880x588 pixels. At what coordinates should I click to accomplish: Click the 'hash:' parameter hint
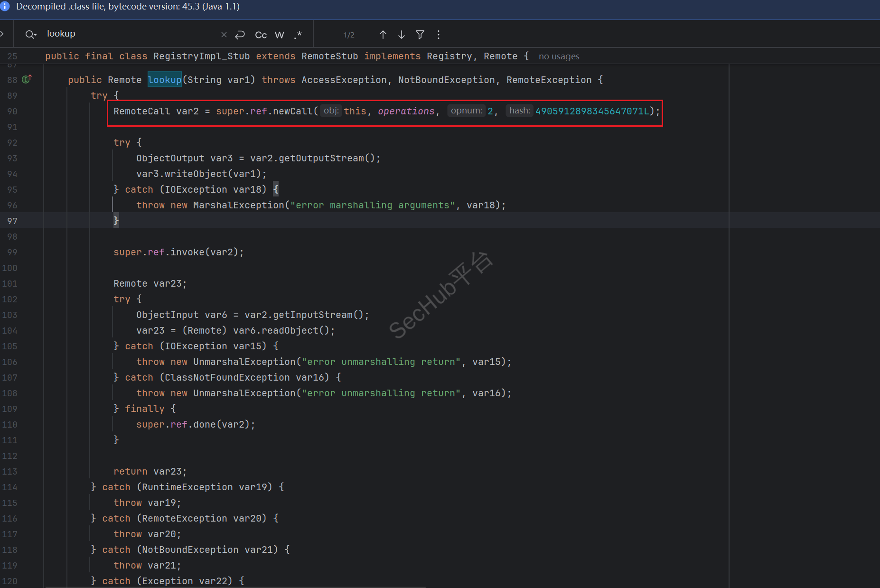(519, 111)
